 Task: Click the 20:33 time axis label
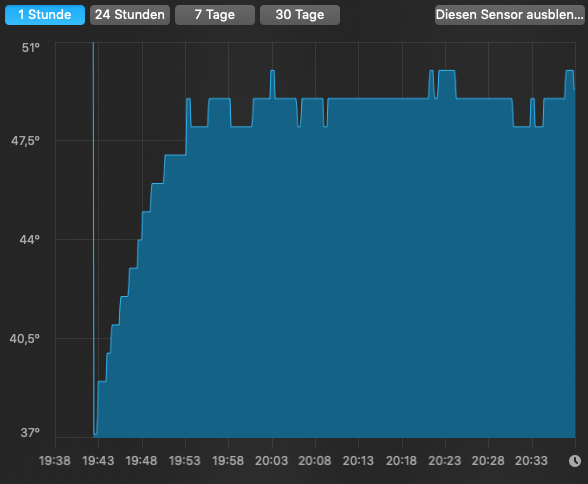[531, 460]
